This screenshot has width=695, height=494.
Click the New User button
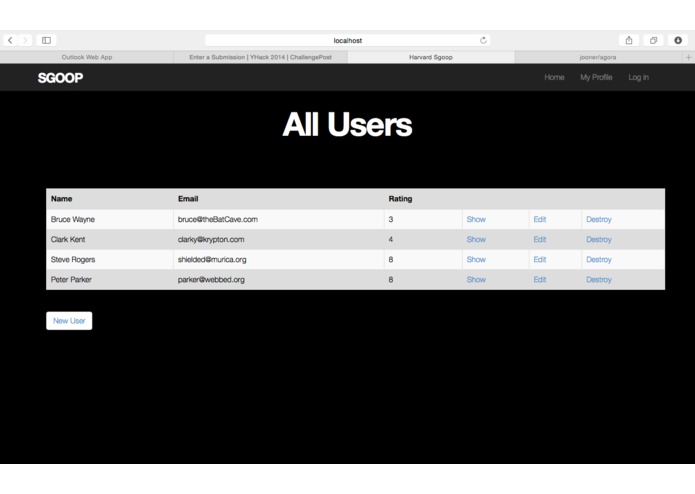click(69, 321)
